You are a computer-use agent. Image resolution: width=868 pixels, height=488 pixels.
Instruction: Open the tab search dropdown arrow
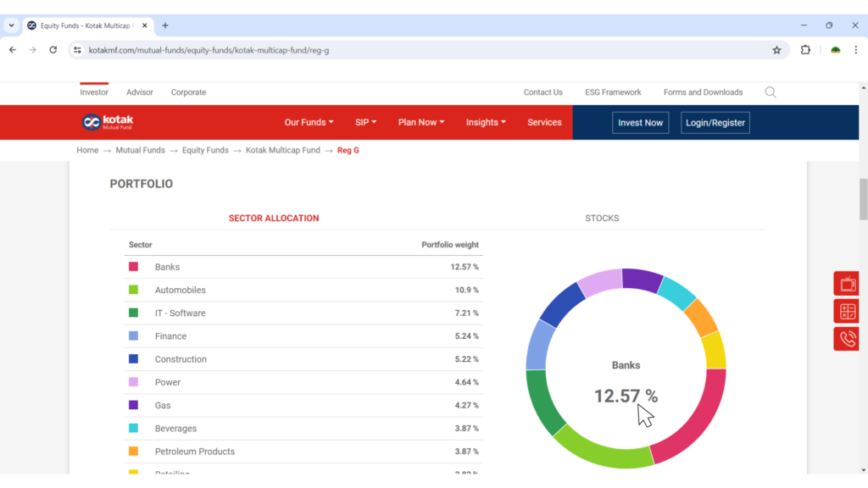point(11,25)
